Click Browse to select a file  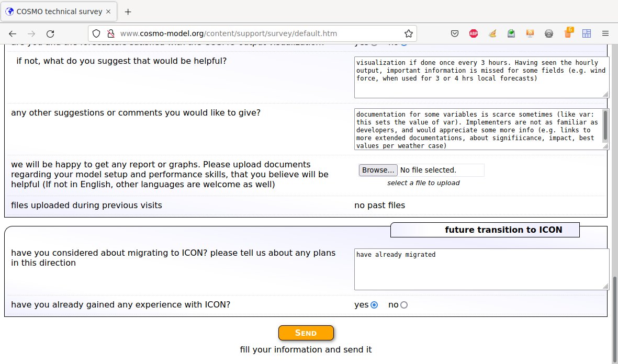coord(378,170)
